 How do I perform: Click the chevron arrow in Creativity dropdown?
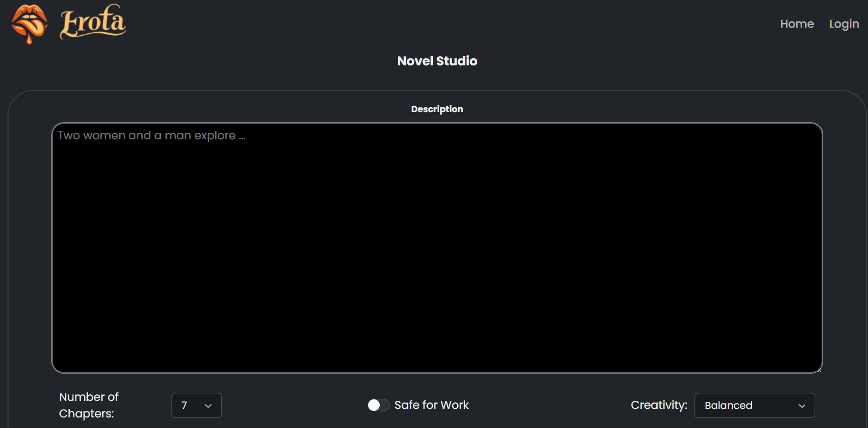(802, 406)
